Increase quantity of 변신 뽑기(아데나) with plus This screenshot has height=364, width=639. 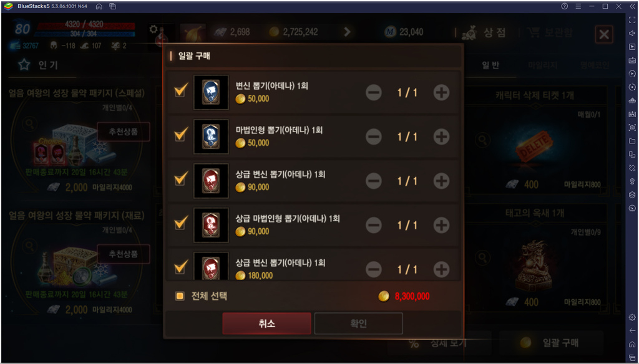[441, 92]
